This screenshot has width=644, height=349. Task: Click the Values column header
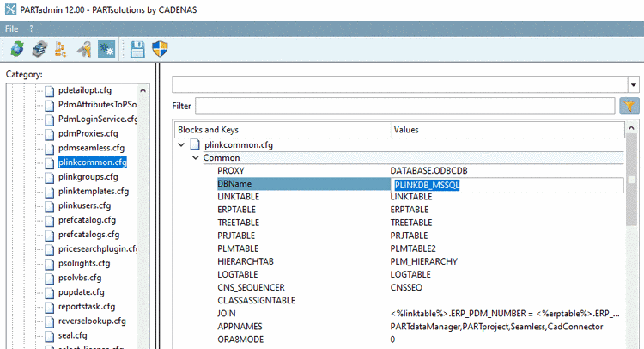tap(507, 130)
